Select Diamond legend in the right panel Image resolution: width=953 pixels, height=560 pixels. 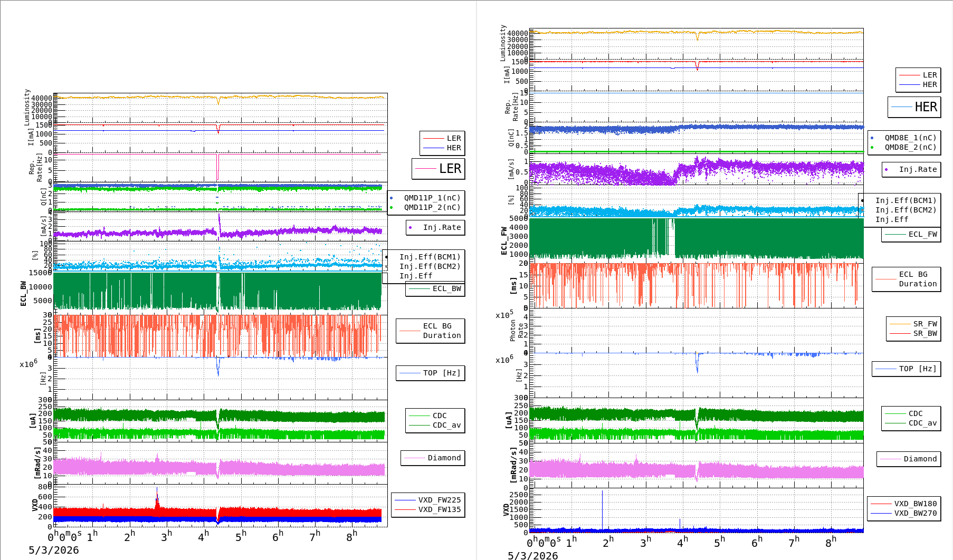coord(909,459)
